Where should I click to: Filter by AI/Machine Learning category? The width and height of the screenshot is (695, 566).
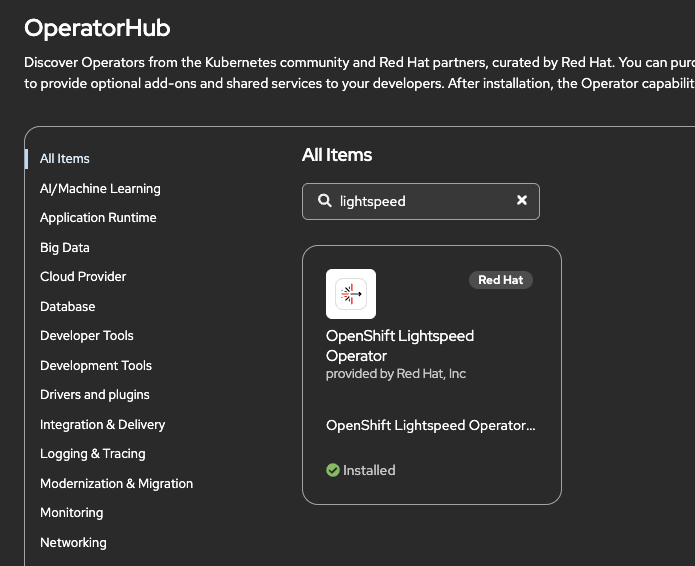tap(100, 188)
